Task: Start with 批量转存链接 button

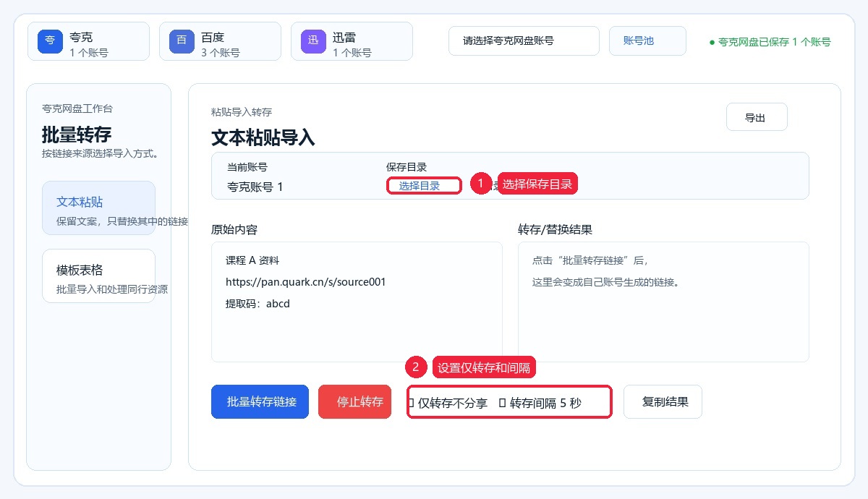Action: point(260,401)
